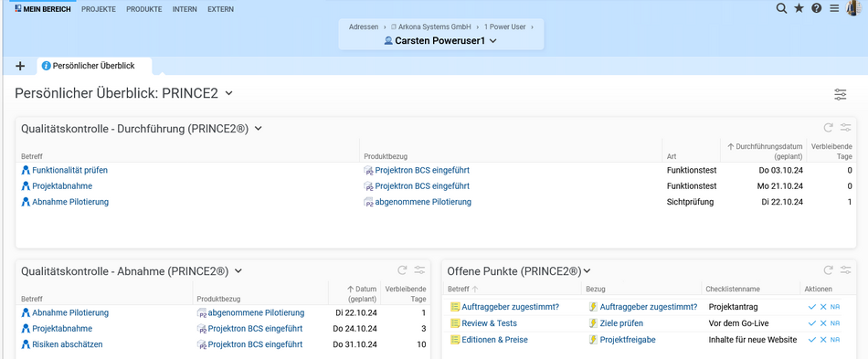The image size is (868, 359).
Task: Add a new tab with plus icon
Action: (x=20, y=66)
